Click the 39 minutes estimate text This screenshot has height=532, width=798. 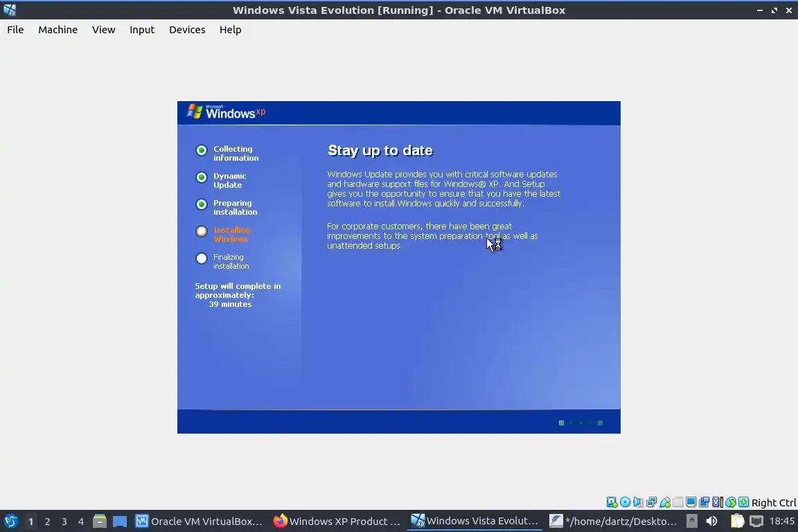tap(230, 304)
